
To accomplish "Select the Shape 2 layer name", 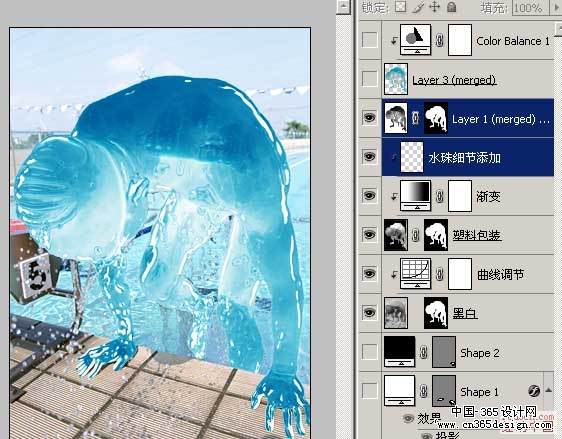I will pos(480,353).
